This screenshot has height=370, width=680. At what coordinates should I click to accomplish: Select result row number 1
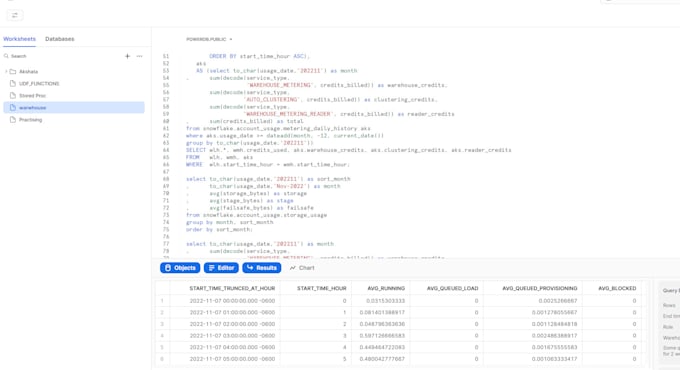[162, 301]
